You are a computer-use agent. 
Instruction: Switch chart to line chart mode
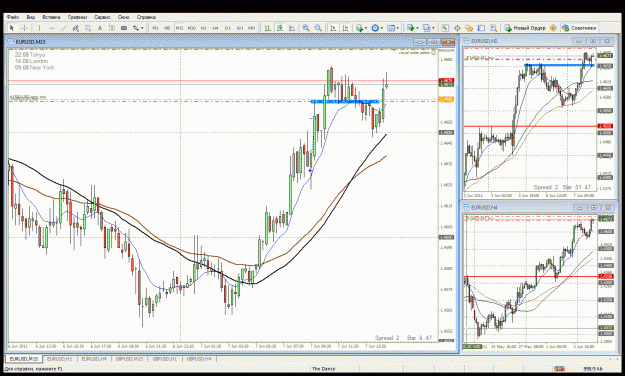(x=292, y=28)
